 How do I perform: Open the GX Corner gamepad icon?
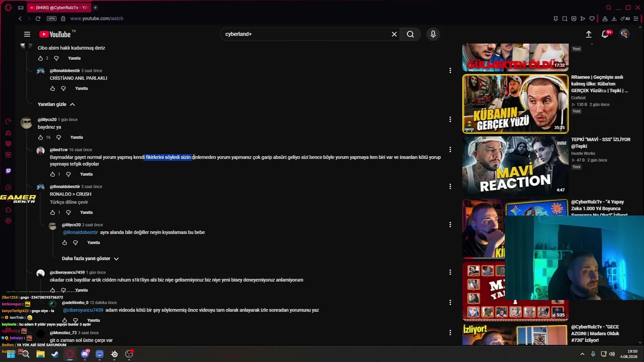pyautogui.click(x=21, y=8)
